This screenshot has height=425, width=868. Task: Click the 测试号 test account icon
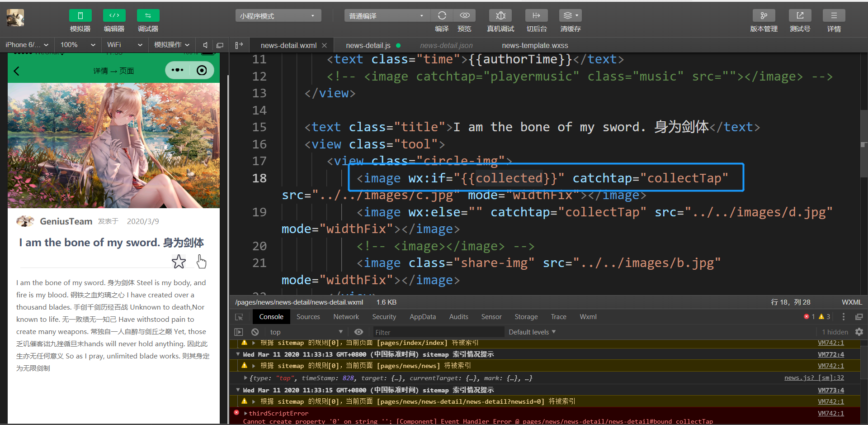[x=800, y=15]
